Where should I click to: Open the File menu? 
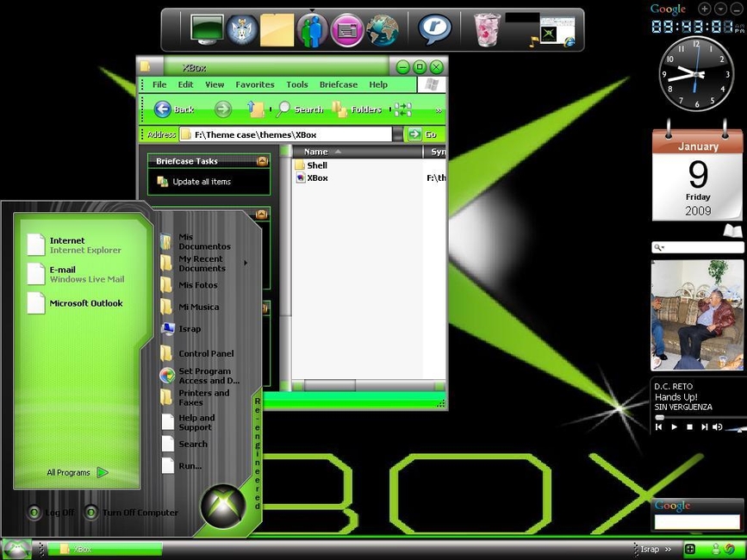(159, 84)
